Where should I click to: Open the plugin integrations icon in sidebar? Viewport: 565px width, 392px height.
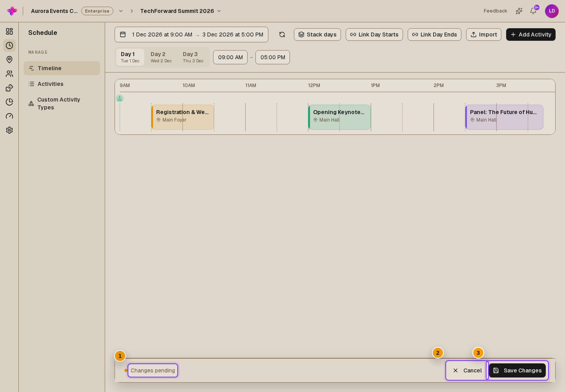(x=9, y=88)
